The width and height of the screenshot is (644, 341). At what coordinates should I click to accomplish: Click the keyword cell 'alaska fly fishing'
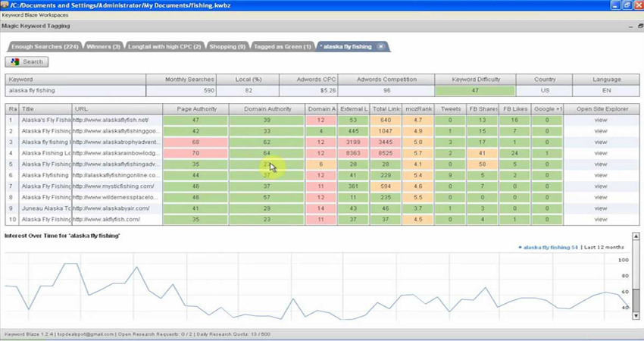[x=76, y=90]
